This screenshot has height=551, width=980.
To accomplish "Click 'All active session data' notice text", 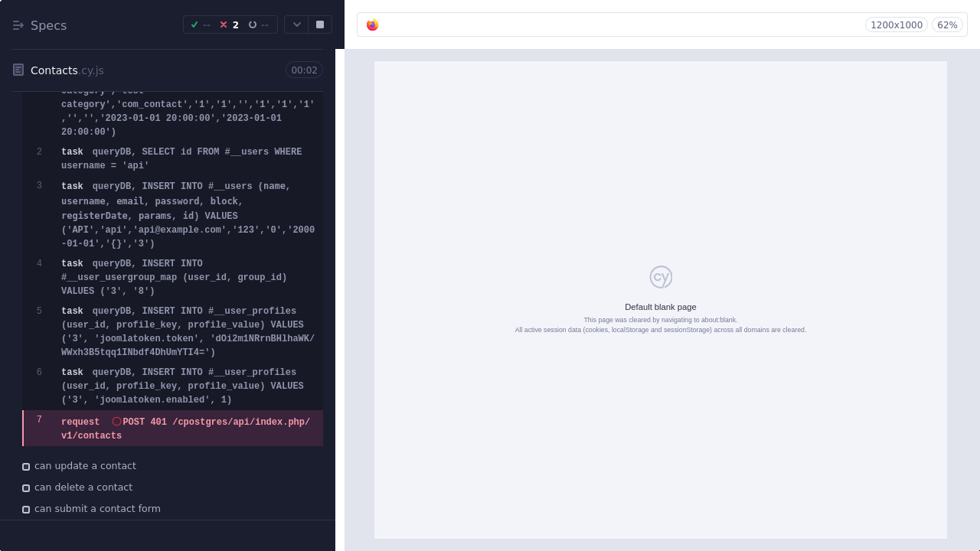I will click(661, 330).
